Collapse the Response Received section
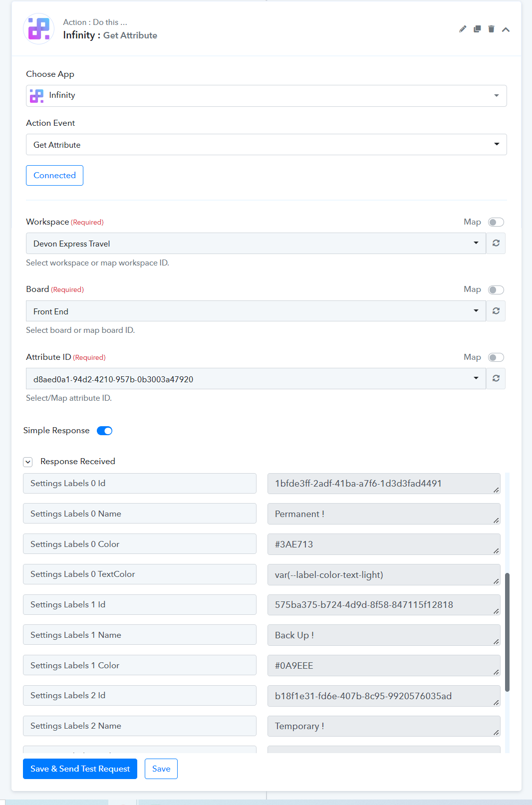This screenshot has height=805, width=532. 28,462
